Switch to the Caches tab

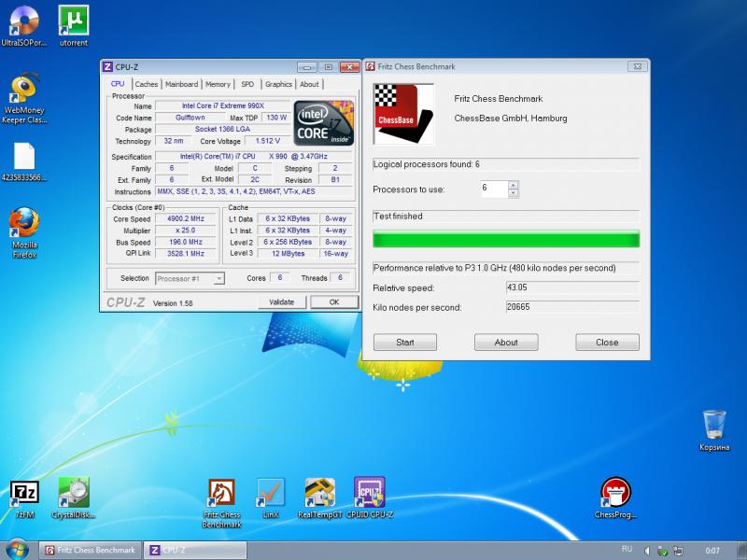(x=147, y=84)
